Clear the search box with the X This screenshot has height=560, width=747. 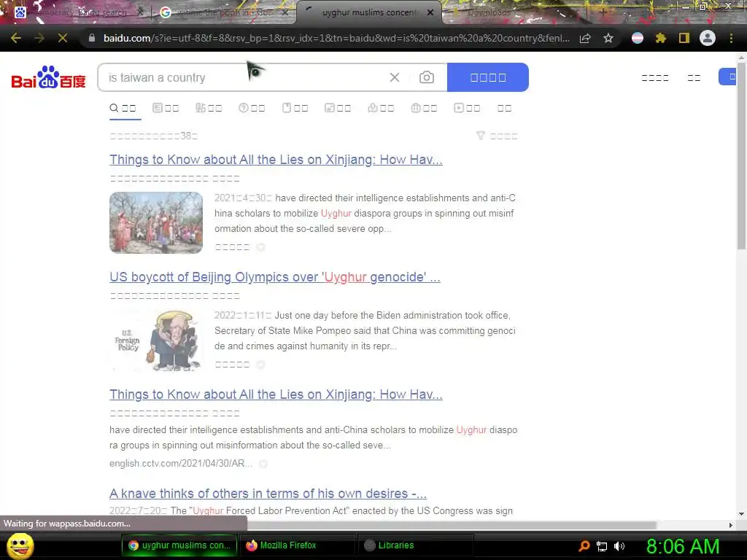pyautogui.click(x=395, y=77)
